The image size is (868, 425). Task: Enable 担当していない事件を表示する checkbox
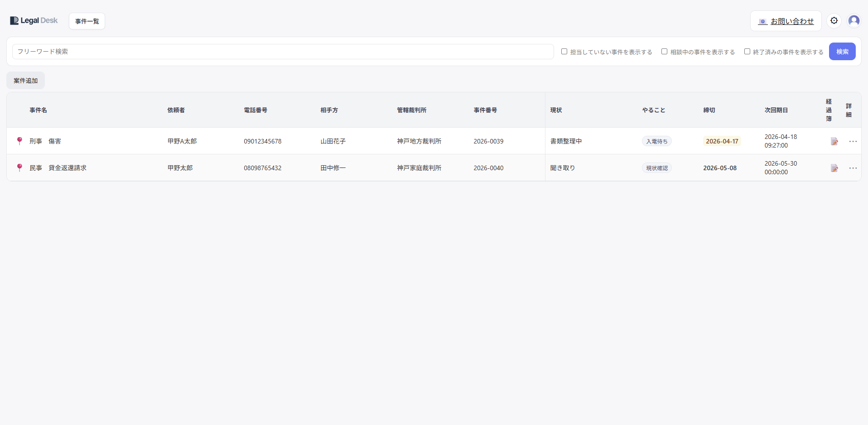coord(564,52)
